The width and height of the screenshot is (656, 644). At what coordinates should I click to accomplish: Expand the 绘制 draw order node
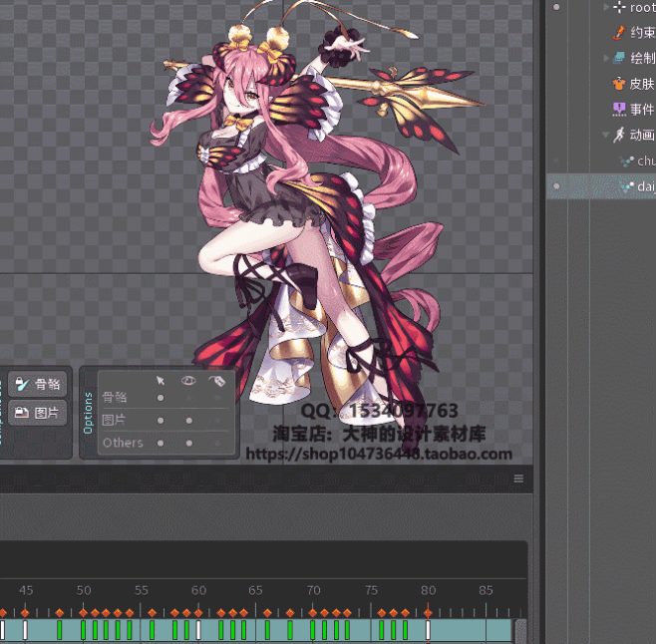coord(605,59)
